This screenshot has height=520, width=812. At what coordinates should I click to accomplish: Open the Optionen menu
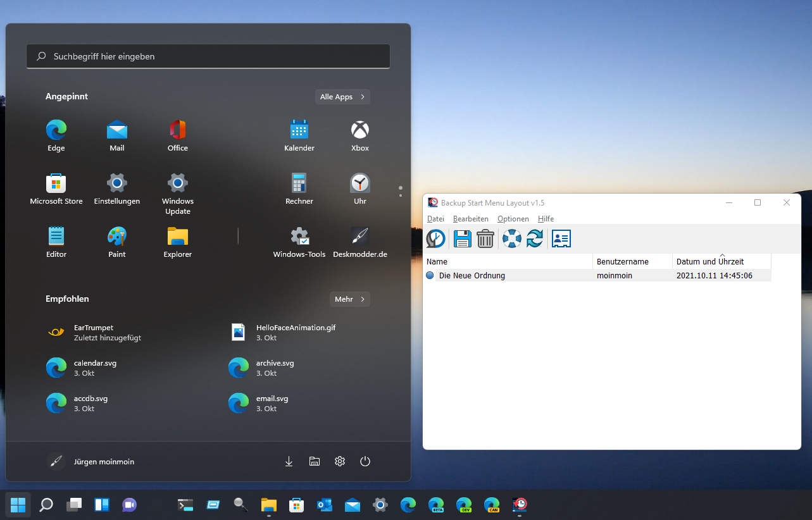point(513,219)
